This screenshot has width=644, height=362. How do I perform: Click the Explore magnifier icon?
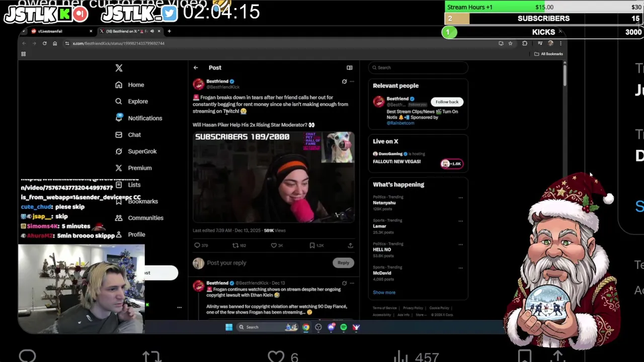(x=119, y=102)
